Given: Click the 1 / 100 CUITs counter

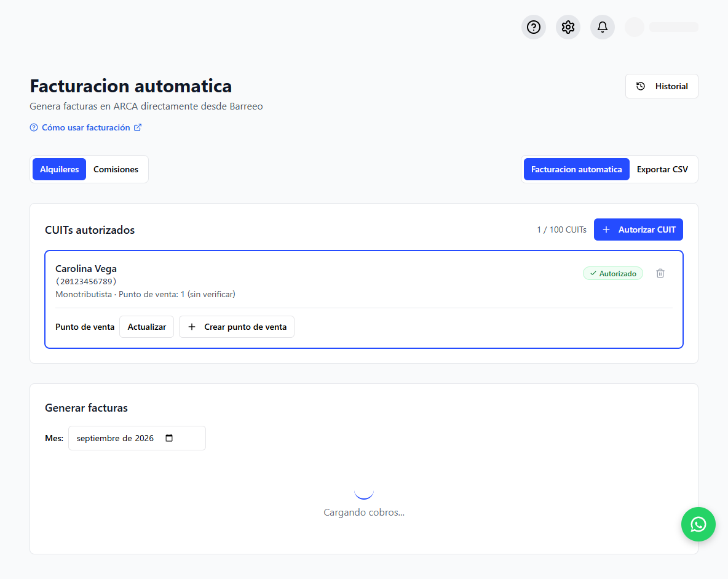Looking at the screenshot, I should [561, 230].
